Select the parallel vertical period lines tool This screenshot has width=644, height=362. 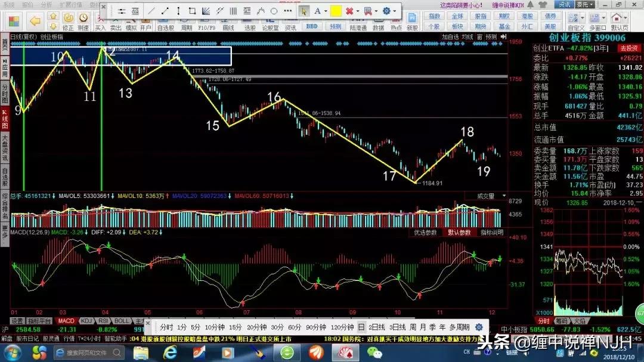(233, 11)
